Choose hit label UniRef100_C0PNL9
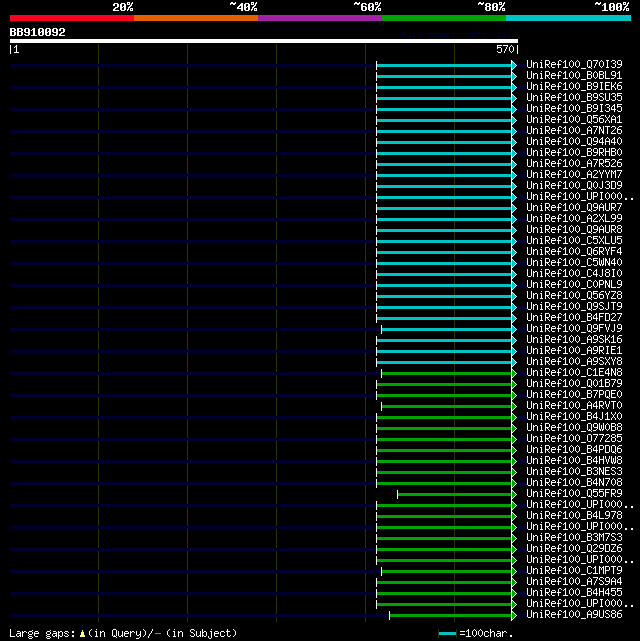Image resolution: width=640 pixels, height=641 pixels. click(x=574, y=284)
